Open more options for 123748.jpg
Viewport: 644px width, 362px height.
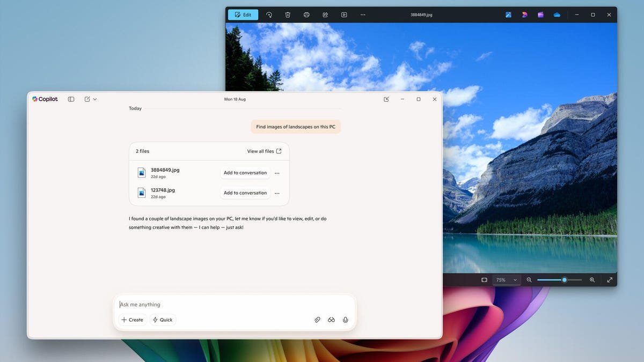click(x=277, y=193)
